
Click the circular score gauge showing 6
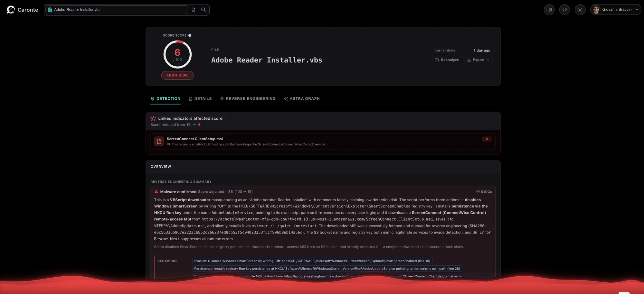point(177,54)
